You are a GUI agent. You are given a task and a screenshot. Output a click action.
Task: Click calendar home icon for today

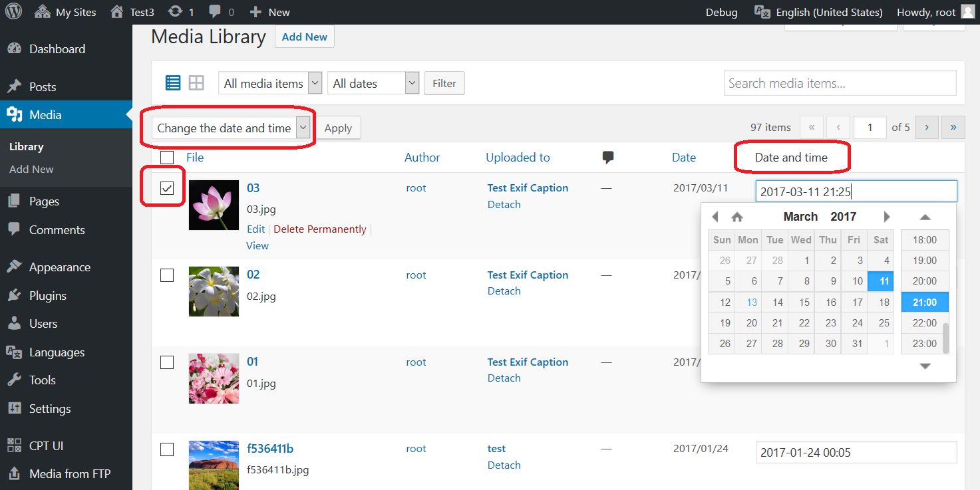coord(737,217)
